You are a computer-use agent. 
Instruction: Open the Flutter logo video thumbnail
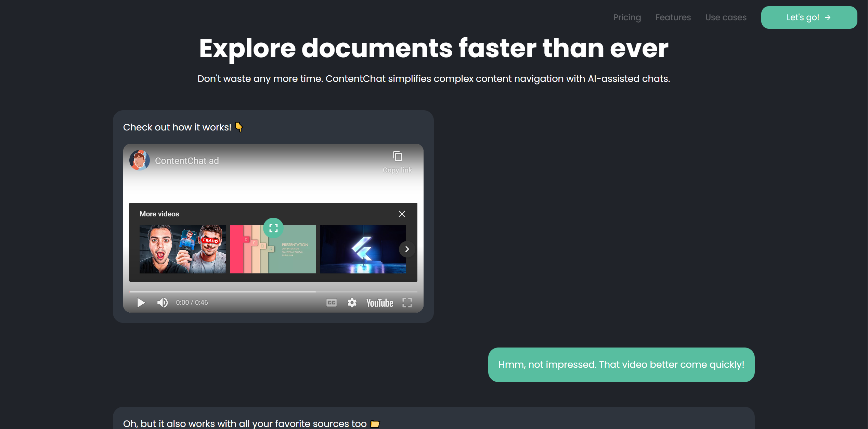tap(363, 249)
